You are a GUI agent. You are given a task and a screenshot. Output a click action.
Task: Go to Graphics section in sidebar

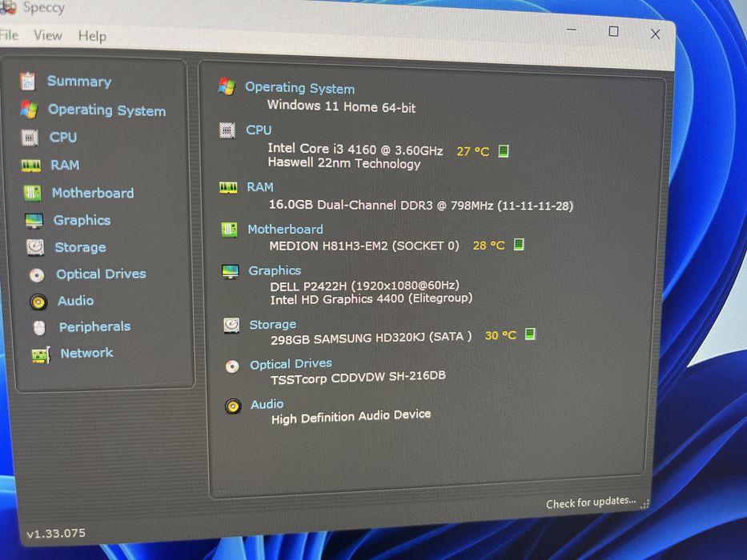click(82, 221)
